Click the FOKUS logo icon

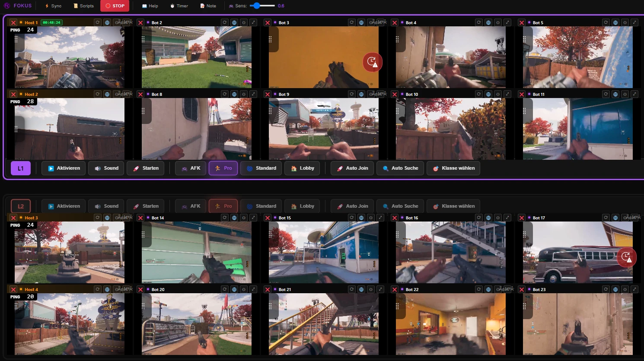tap(7, 6)
